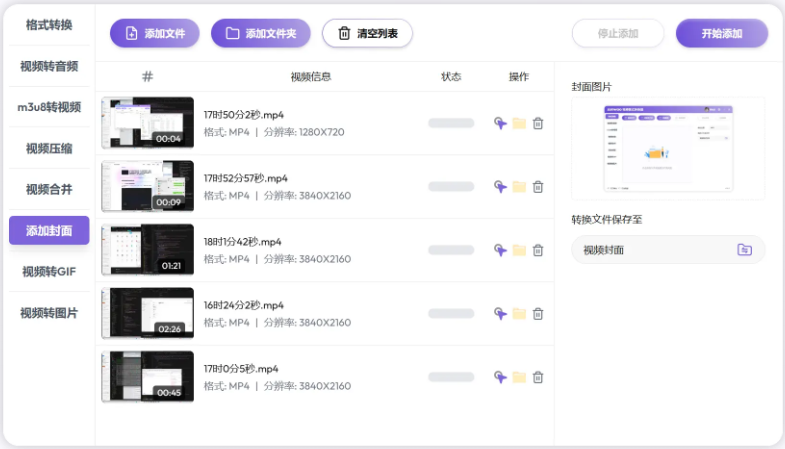785x449 pixels.
Task: Delete 17时0分5秒.mp4 from the list
Action: tap(538, 377)
